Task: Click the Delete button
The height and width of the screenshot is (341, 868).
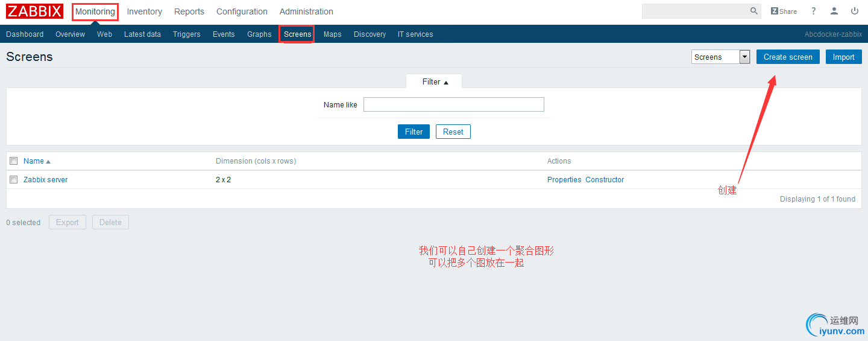Action: 110,222
